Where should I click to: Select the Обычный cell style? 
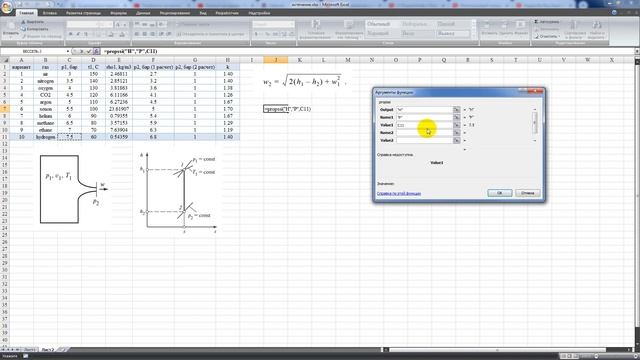(381, 24)
